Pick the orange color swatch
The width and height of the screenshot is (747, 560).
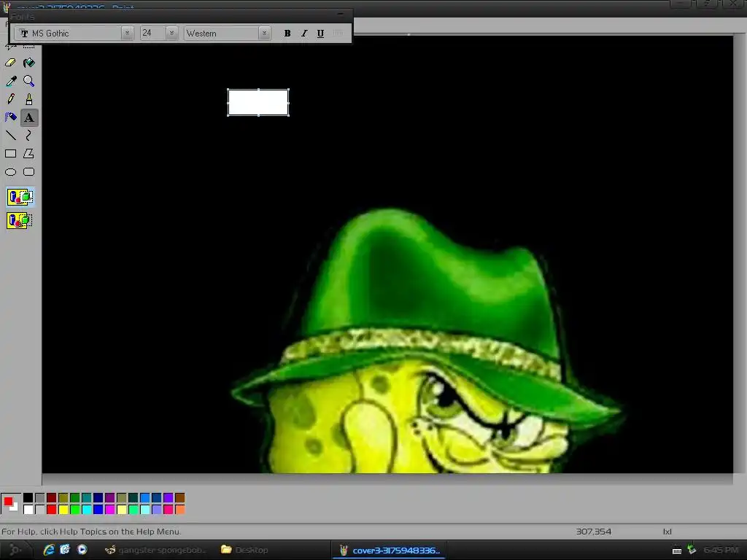[180, 510]
